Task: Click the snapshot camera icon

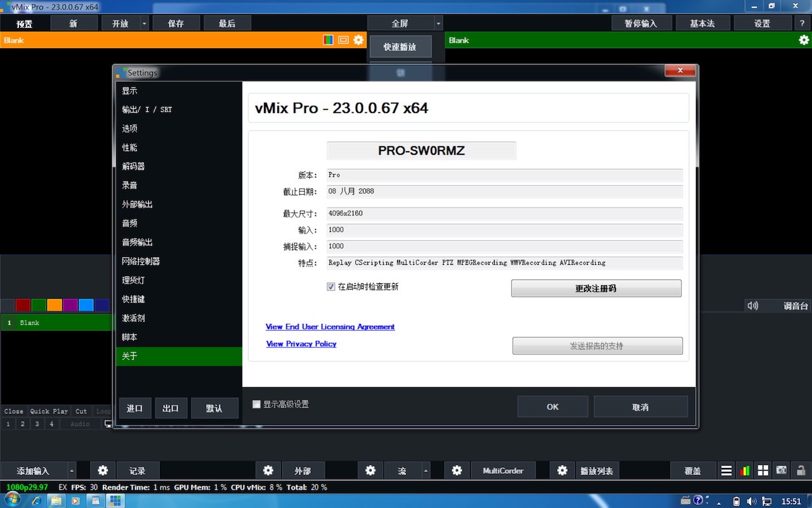Action: [782, 471]
